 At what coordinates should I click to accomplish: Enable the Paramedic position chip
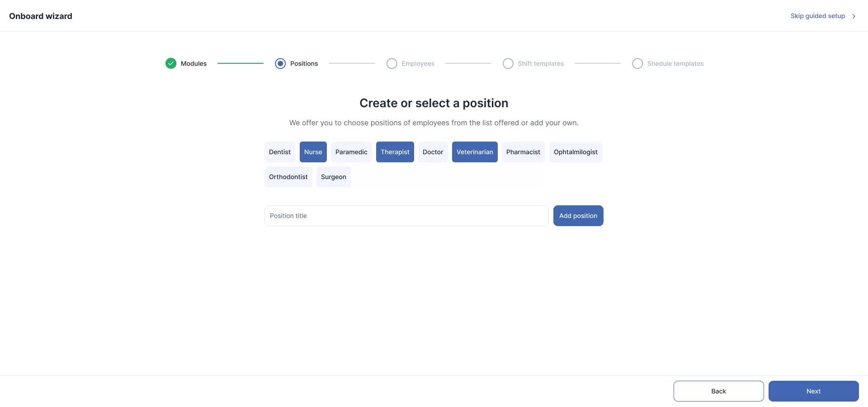pos(351,152)
